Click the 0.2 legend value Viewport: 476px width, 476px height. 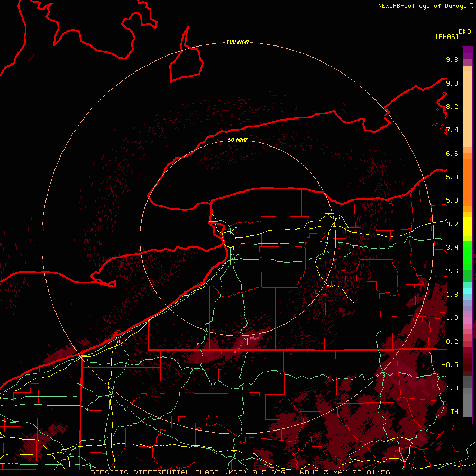coord(452,341)
